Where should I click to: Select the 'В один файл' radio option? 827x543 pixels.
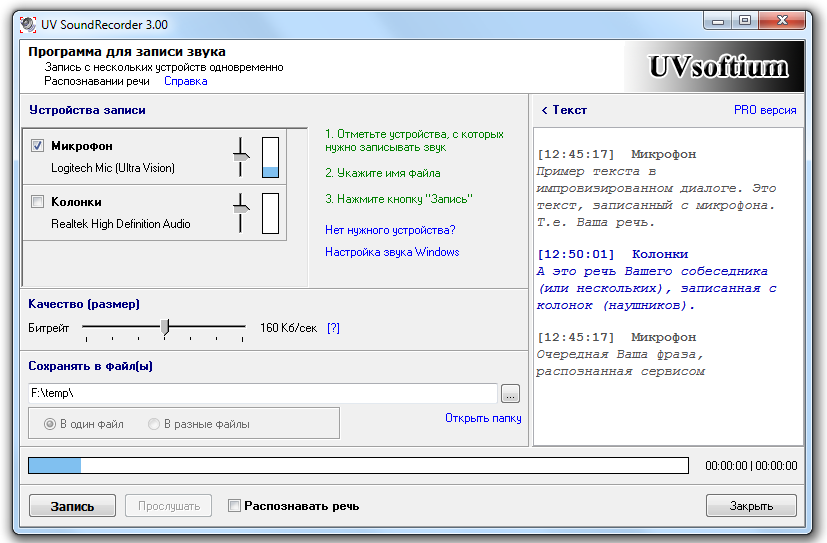click(49, 424)
